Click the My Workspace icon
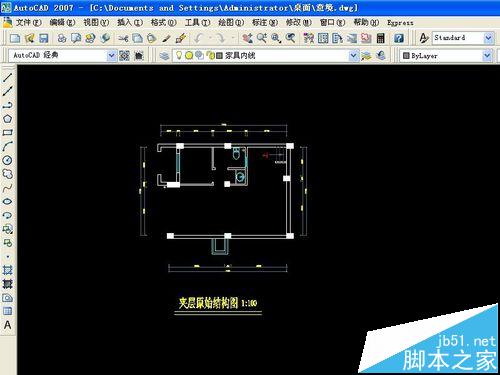The image size is (500, 375). point(139,55)
